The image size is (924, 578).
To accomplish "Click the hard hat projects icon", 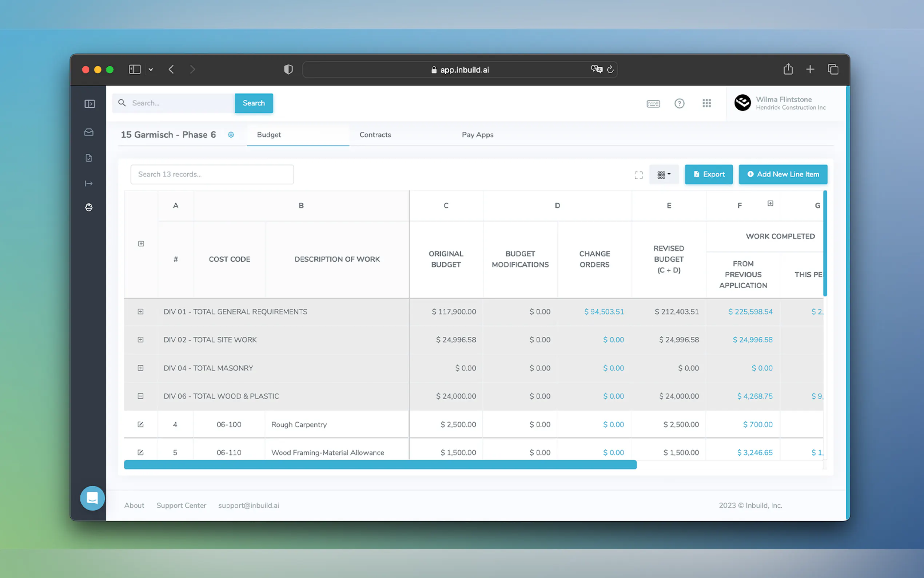I will pos(89,207).
